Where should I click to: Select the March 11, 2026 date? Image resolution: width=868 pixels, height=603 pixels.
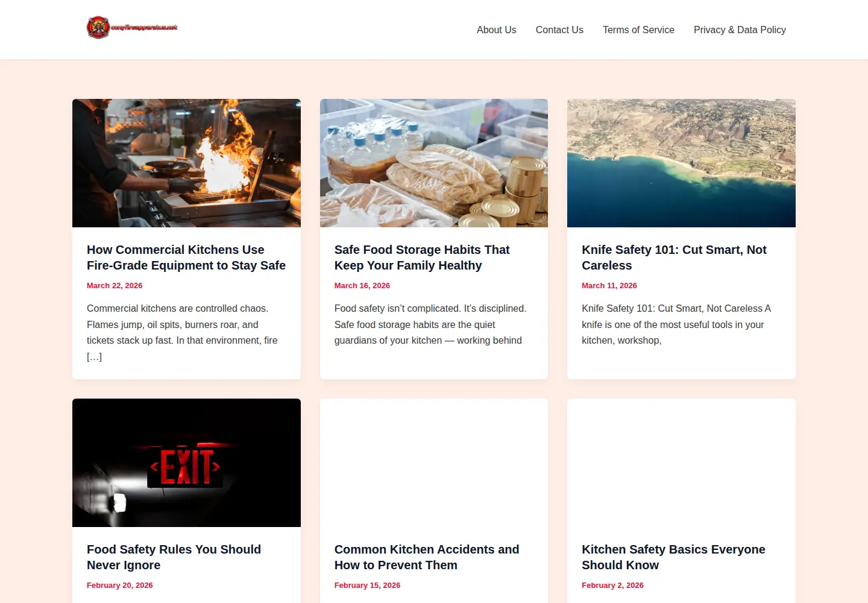click(x=609, y=286)
